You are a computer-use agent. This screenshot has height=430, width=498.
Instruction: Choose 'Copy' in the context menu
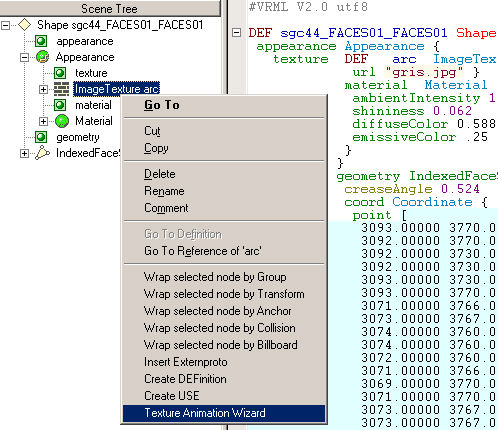coord(224,148)
